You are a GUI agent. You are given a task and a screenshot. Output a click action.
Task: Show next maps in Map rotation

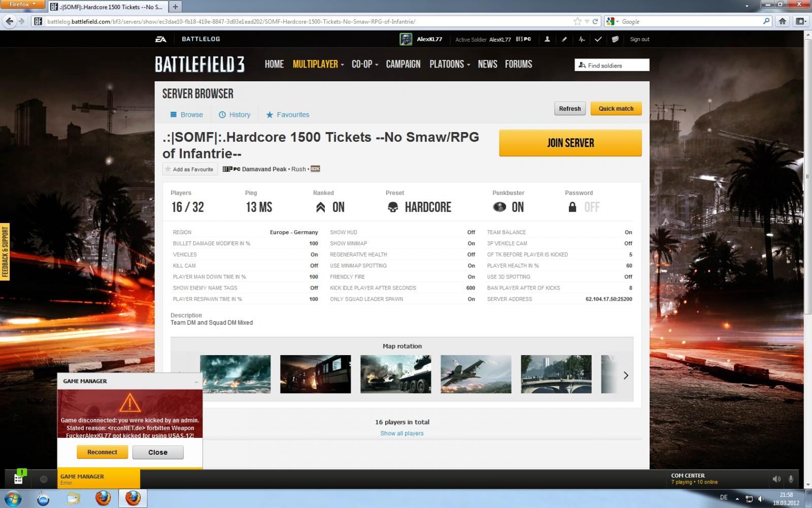click(626, 375)
